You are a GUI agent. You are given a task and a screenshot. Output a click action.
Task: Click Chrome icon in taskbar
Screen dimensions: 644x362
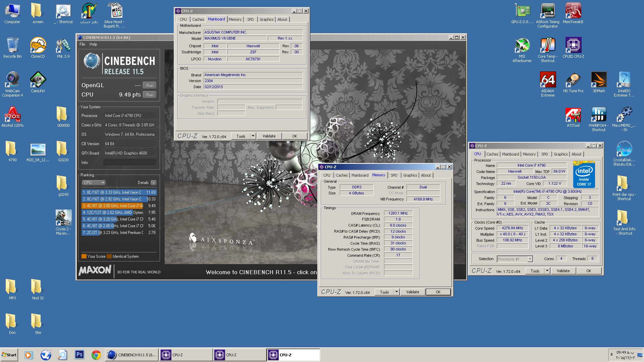[x=96, y=355]
